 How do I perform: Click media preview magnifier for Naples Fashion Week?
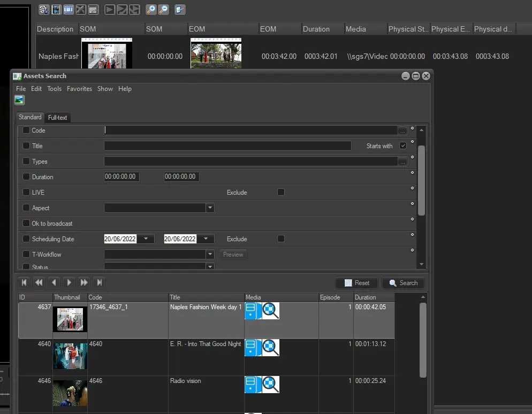pos(271,311)
